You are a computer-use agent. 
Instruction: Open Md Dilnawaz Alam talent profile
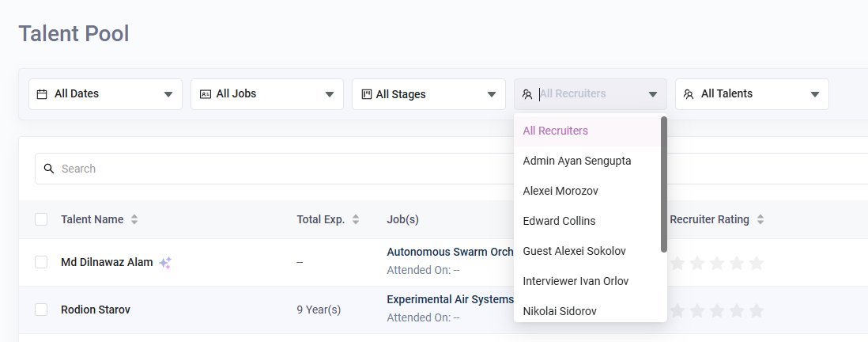(107, 262)
